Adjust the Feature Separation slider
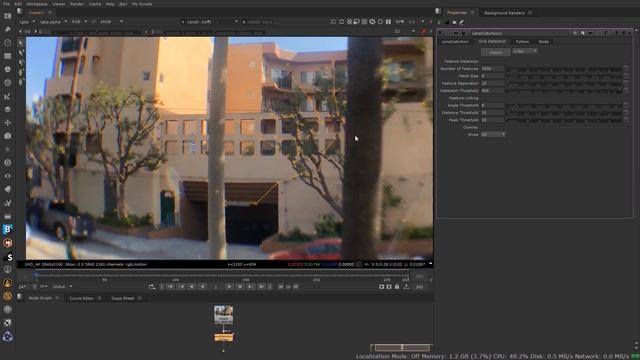The image size is (640, 360). pyautogui.click(x=564, y=83)
